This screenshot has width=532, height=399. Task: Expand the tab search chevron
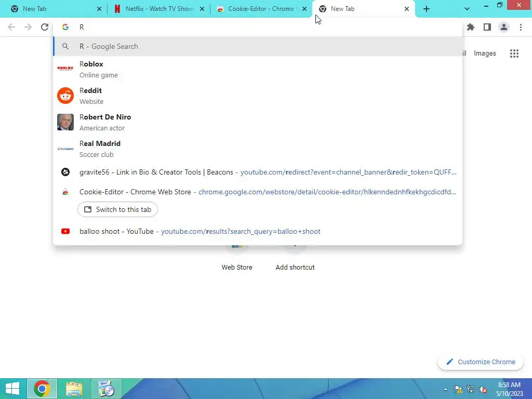[467, 9]
